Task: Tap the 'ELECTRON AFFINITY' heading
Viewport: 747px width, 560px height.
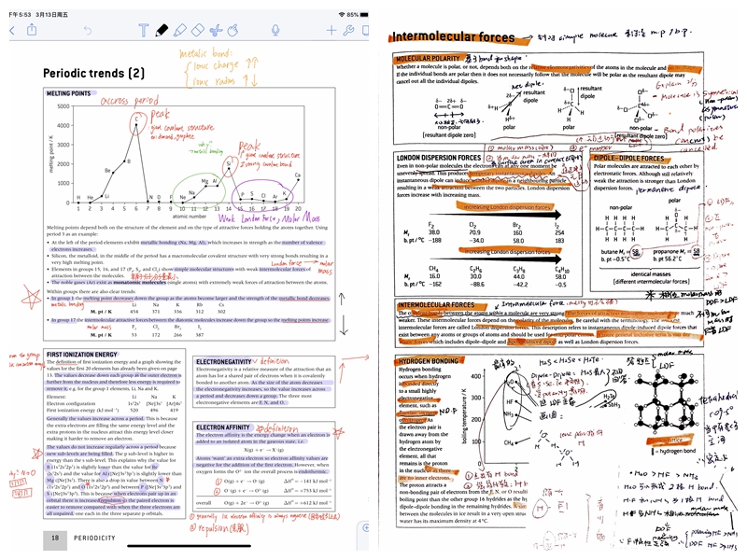Action: (223, 427)
